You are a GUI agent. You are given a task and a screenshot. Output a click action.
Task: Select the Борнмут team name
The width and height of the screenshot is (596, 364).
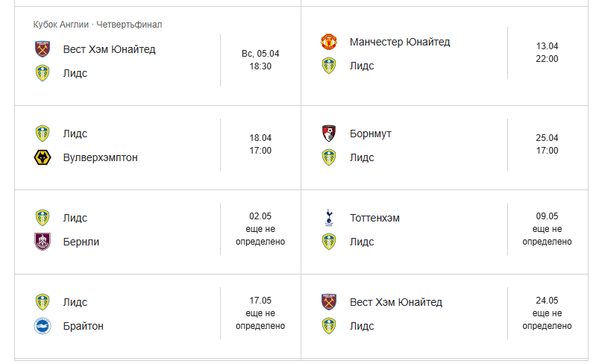pyautogui.click(x=371, y=134)
